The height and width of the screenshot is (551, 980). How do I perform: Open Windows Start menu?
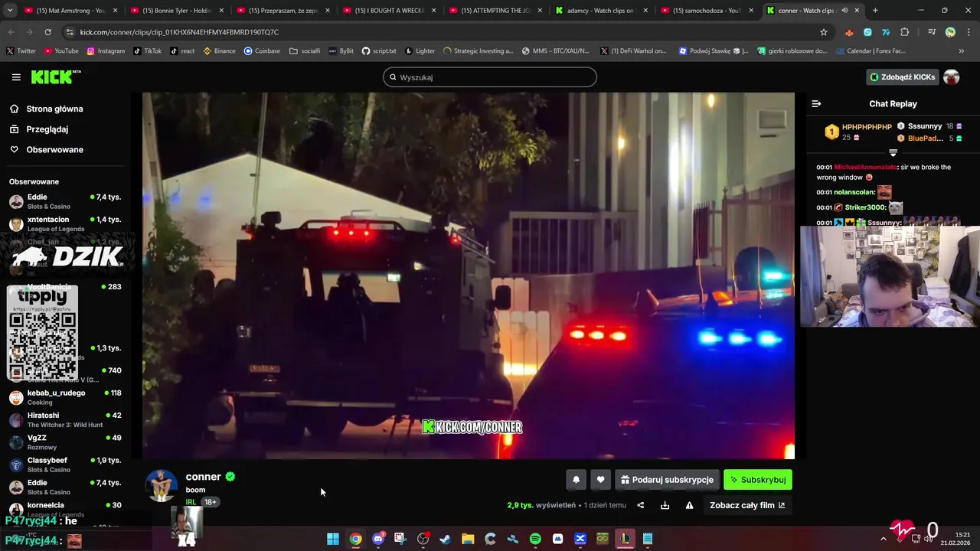(x=333, y=539)
